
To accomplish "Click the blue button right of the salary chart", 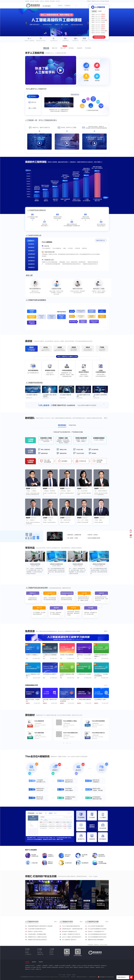I will pos(106,197).
